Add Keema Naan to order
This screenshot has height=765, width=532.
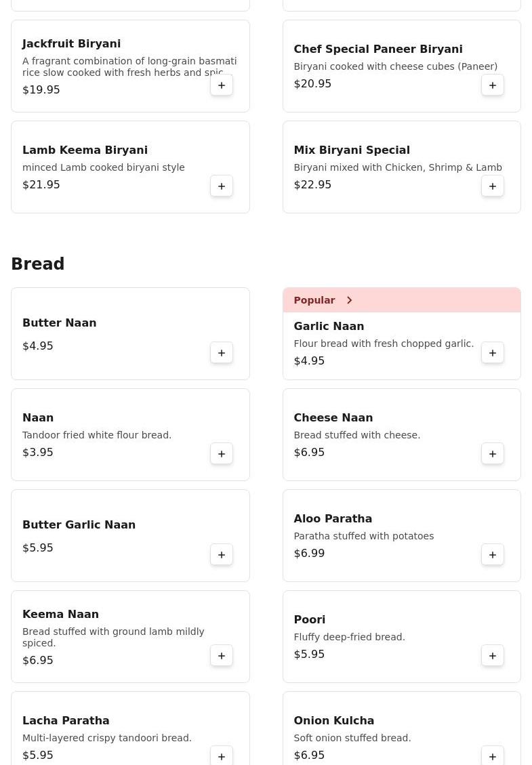[x=222, y=656]
